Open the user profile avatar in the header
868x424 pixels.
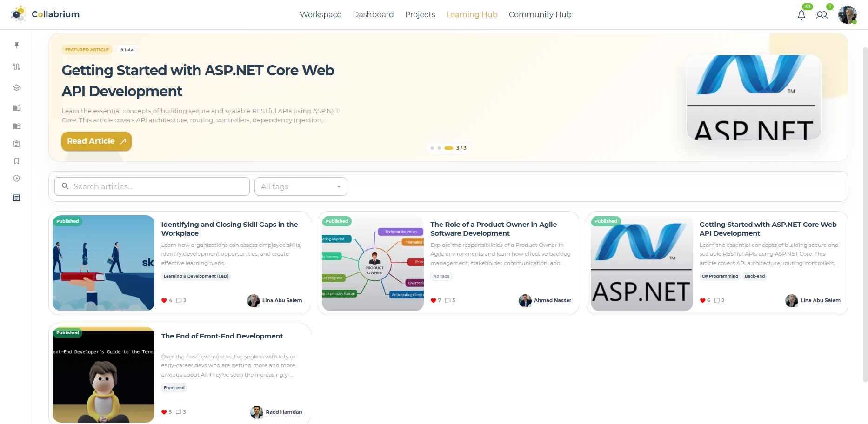pyautogui.click(x=848, y=15)
